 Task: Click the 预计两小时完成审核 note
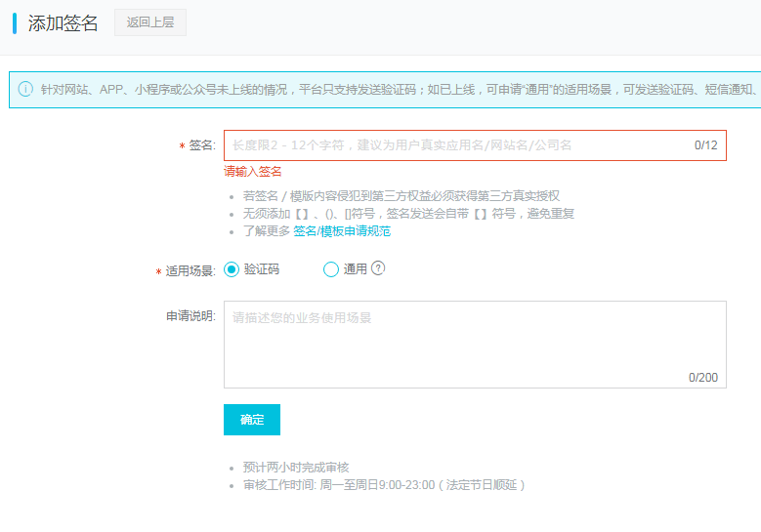(295, 467)
